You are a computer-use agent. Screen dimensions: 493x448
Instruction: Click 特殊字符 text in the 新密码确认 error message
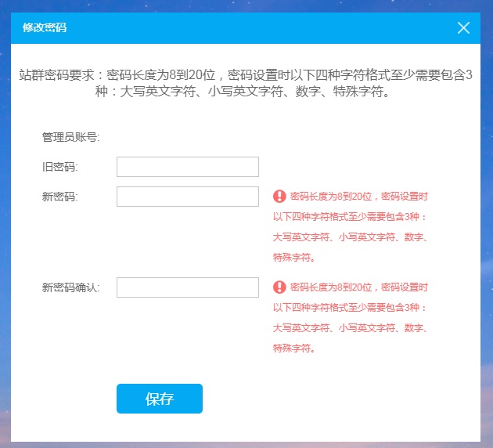point(293,348)
